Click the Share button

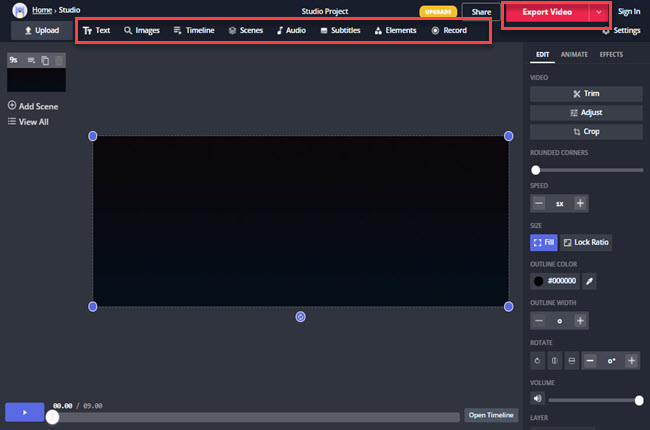[x=481, y=12]
